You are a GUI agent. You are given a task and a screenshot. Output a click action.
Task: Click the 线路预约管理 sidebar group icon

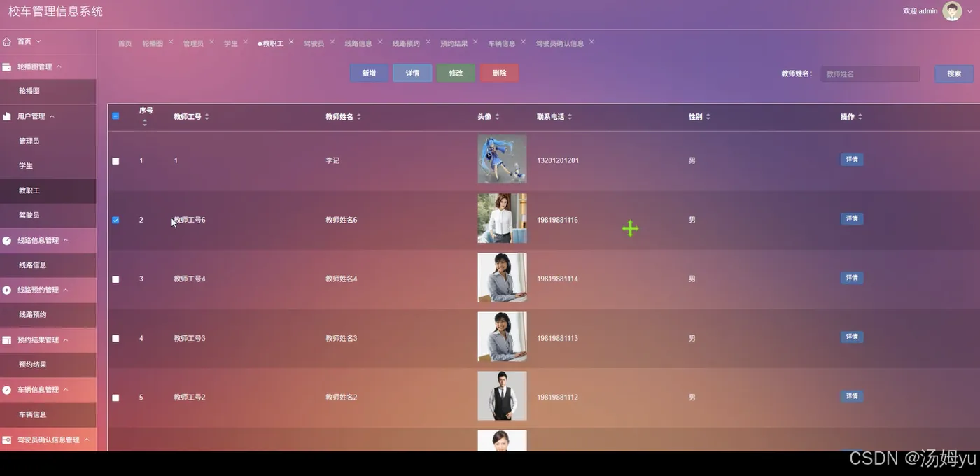coord(7,290)
